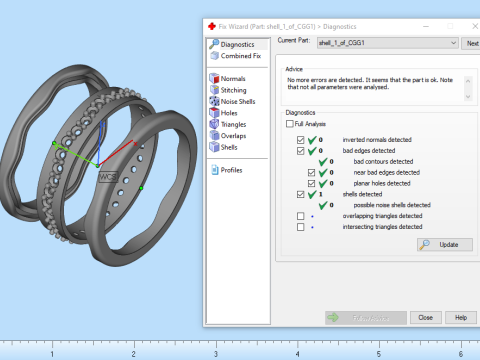480x360 pixels.
Task: Go to the Stitching fix page
Action: pyautogui.click(x=233, y=90)
